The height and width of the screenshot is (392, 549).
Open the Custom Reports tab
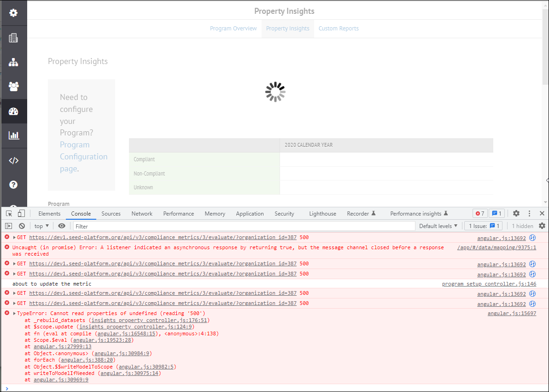(x=338, y=29)
